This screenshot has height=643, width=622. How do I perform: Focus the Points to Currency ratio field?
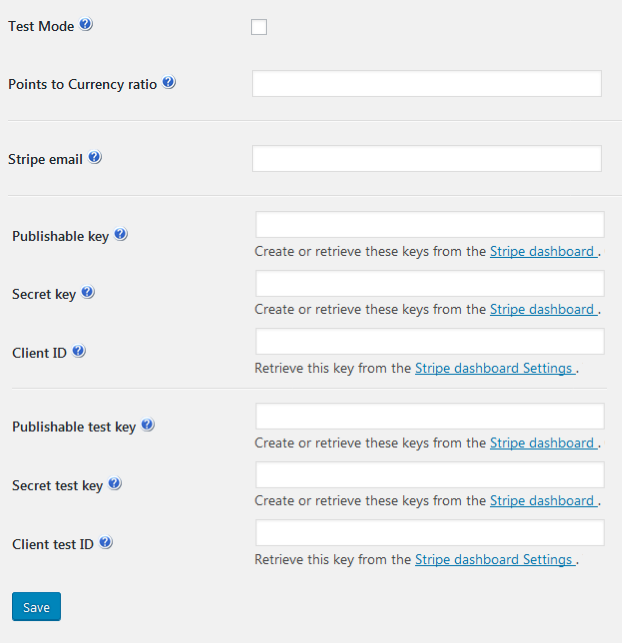427,84
